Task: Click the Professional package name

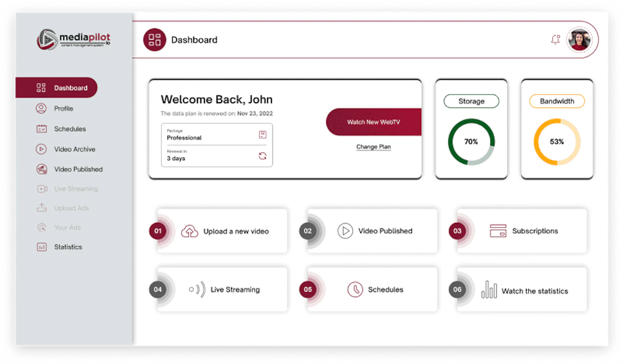Action: tap(184, 138)
